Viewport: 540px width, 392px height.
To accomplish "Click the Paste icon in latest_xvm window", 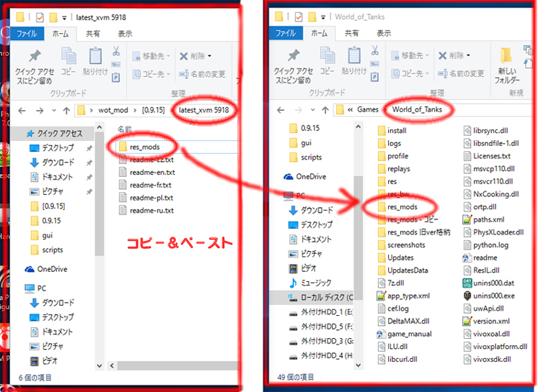I will (95, 61).
